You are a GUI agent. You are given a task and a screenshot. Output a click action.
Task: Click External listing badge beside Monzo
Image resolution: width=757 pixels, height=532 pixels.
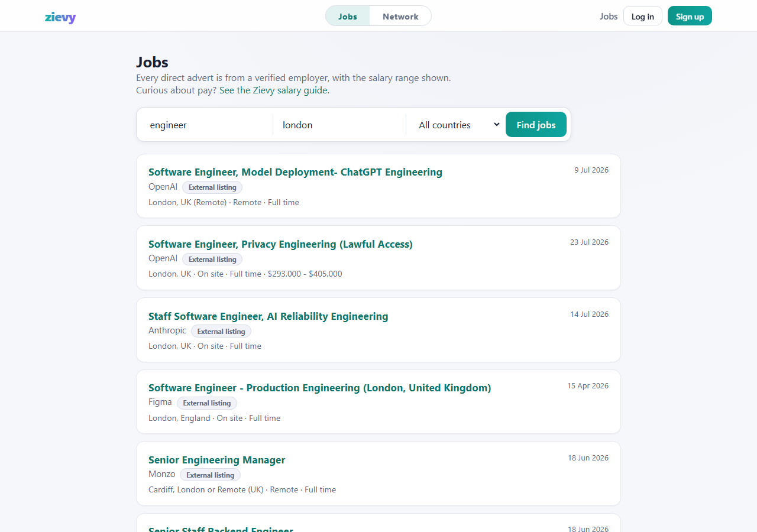211,475
